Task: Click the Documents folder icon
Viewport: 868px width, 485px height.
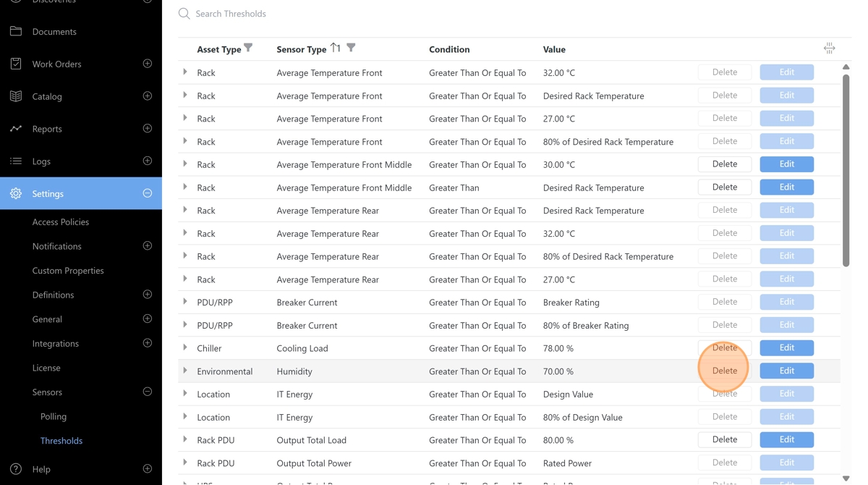Action: click(x=16, y=31)
